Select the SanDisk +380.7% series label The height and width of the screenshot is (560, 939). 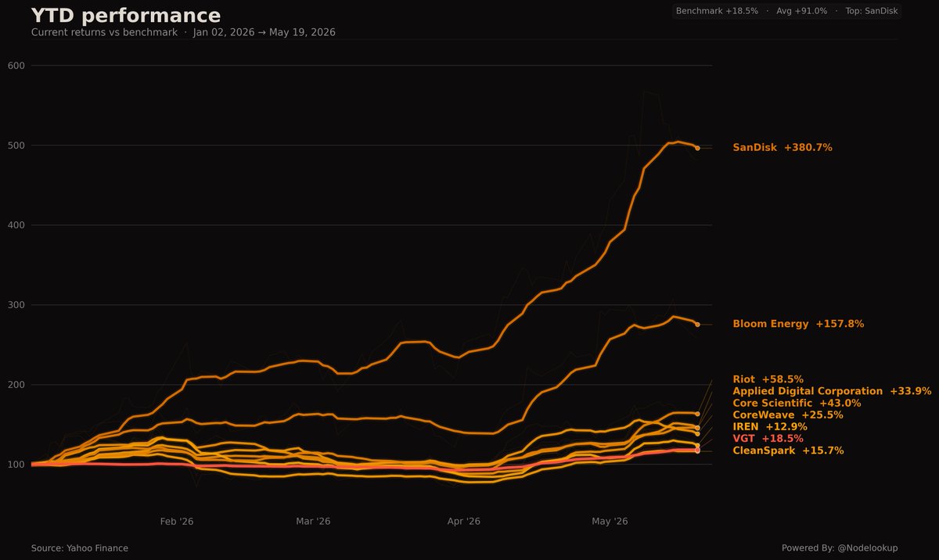pyautogui.click(x=782, y=147)
